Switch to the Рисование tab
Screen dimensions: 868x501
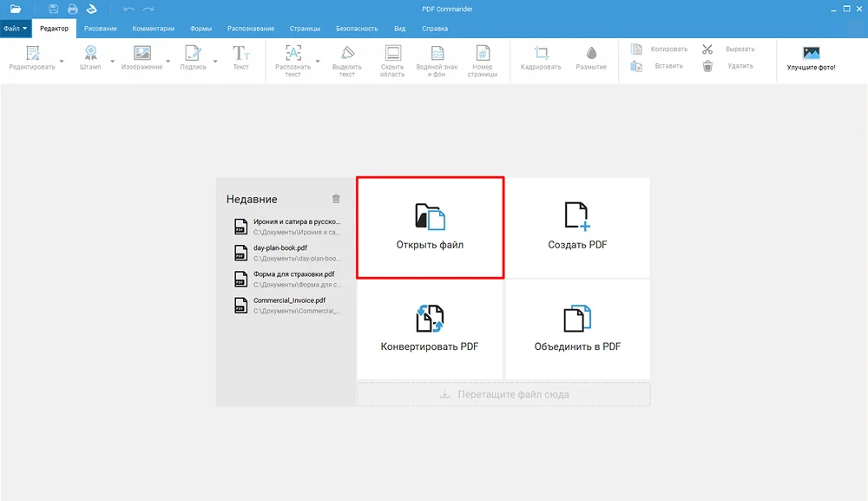coord(100,29)
